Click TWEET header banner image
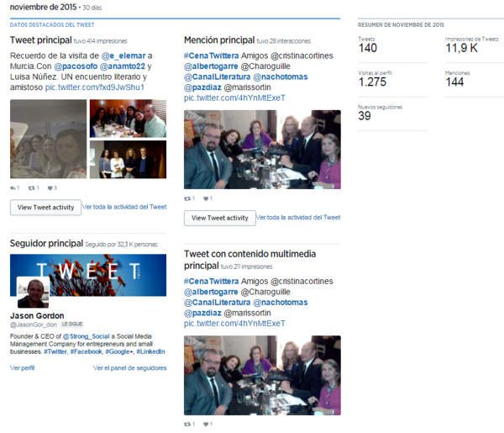Image resolution: width=504 pixels, height=433 pixels. point(88,275)
